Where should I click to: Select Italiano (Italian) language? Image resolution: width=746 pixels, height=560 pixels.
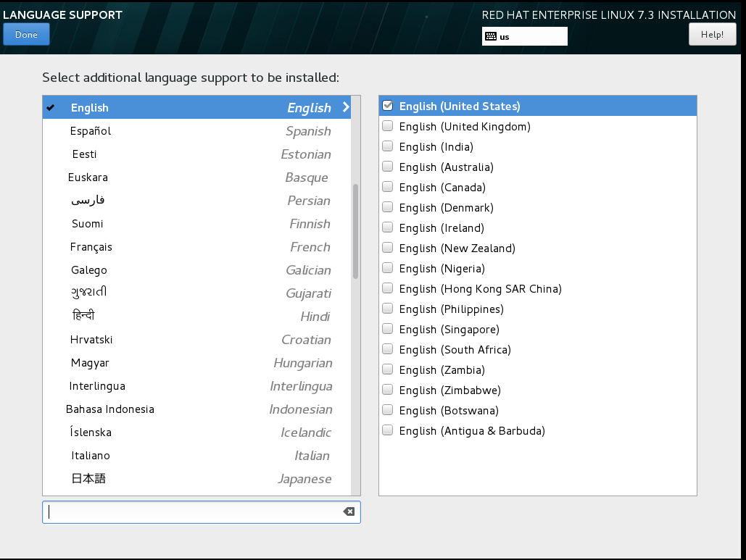pyautogui.click(x=197, y=456)
